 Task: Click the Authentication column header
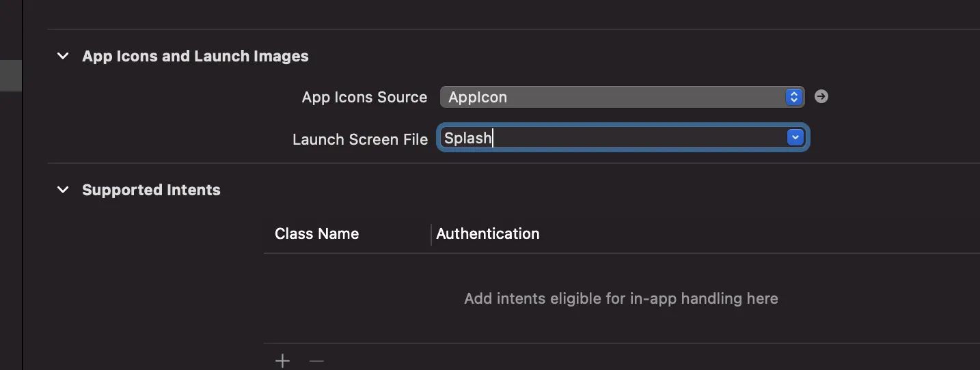488,233
